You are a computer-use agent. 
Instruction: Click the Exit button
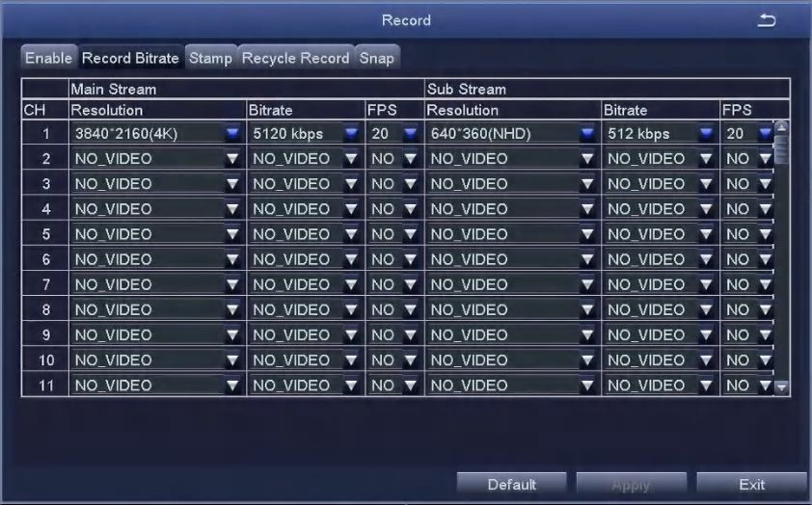751,485
